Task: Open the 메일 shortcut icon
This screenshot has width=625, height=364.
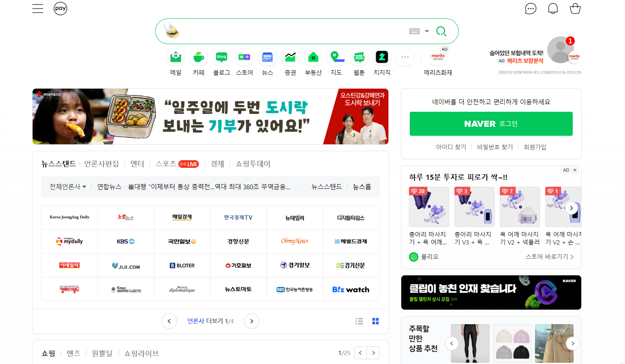Action: [x=176, y=62]
